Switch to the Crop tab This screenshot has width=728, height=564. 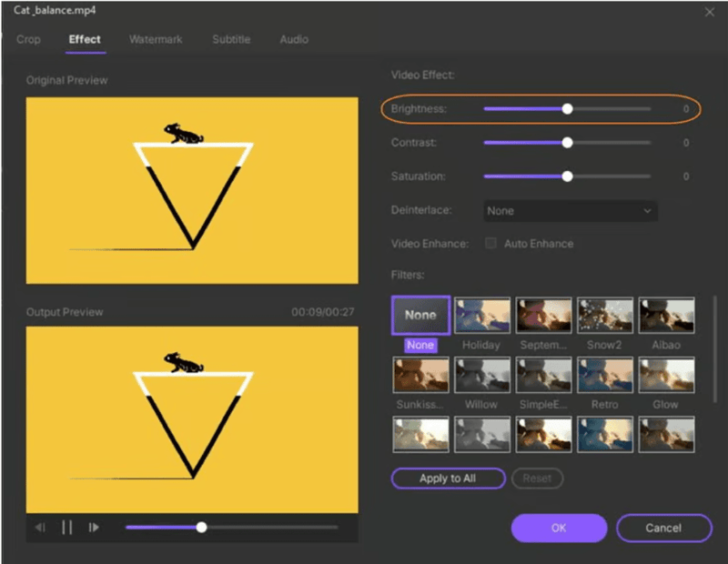point(28,39)
